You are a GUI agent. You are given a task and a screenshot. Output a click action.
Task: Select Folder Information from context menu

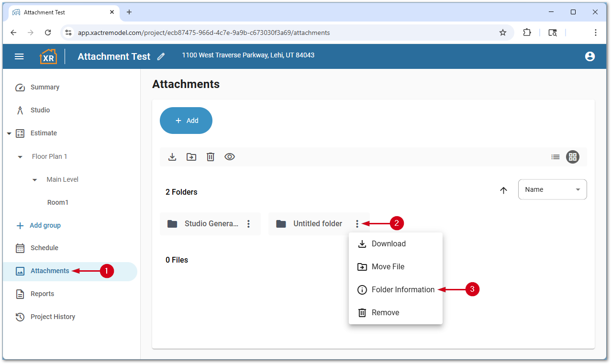click(403, 290)
